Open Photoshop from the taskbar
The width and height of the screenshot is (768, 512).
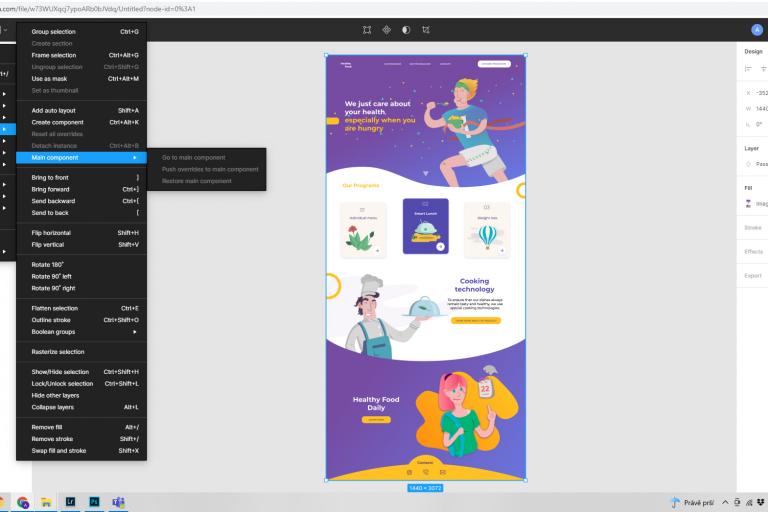tap(94, 501)
